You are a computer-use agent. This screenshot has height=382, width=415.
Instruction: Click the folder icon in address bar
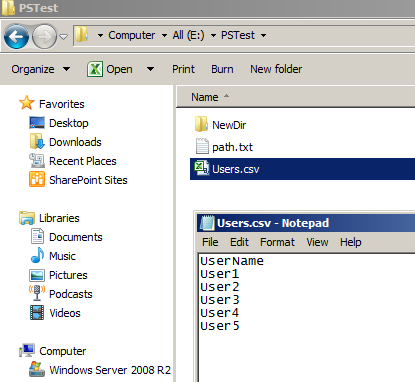point(81,35)
